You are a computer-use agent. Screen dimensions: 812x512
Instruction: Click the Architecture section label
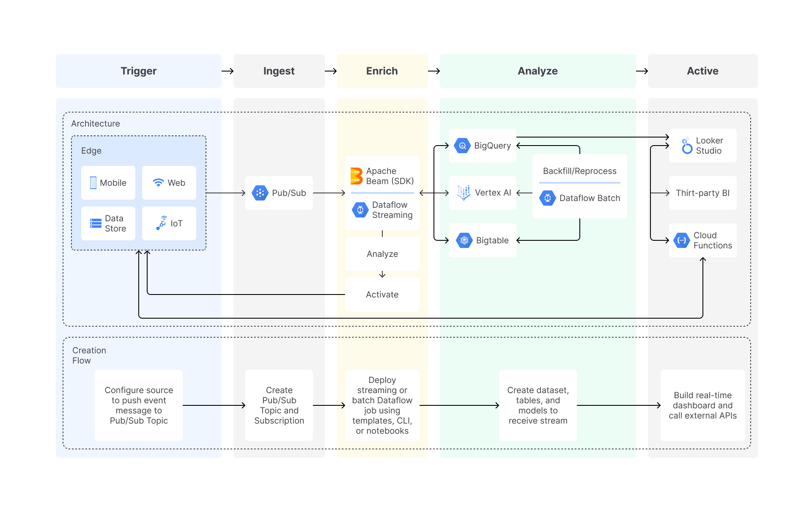pos(96,124)
